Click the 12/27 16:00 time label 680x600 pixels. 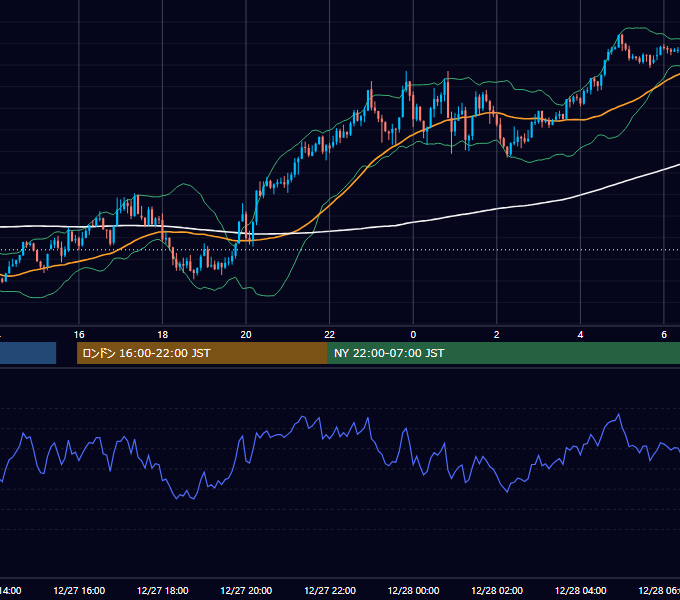79,590
